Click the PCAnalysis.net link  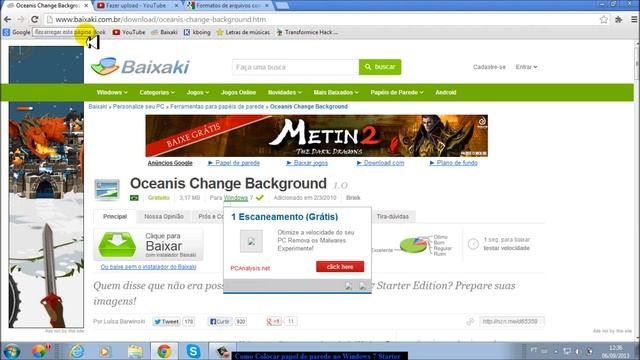(x=250, y=268)
